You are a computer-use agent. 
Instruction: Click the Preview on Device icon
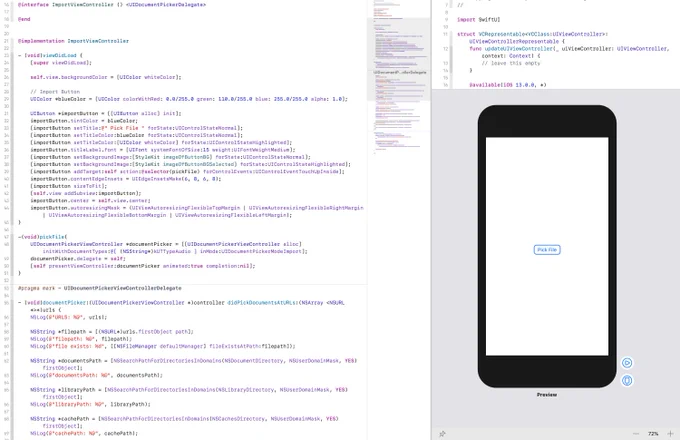pos(627,381)
